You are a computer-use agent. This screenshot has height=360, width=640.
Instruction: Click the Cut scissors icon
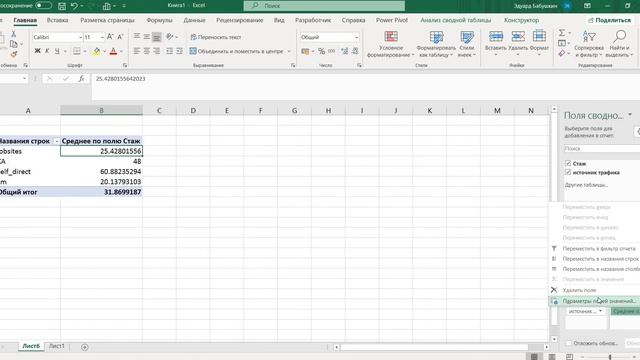tap(13, 34)
